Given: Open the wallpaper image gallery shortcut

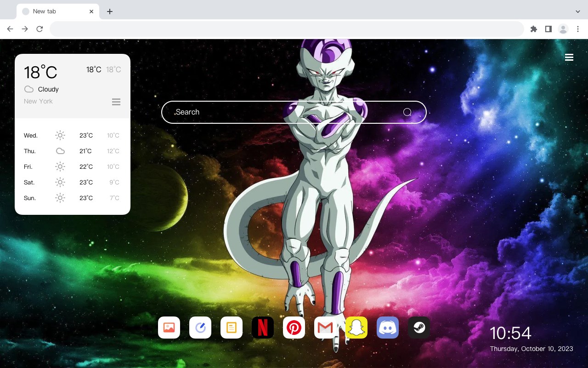Looking at the screenshot, I should click(169, 328).
